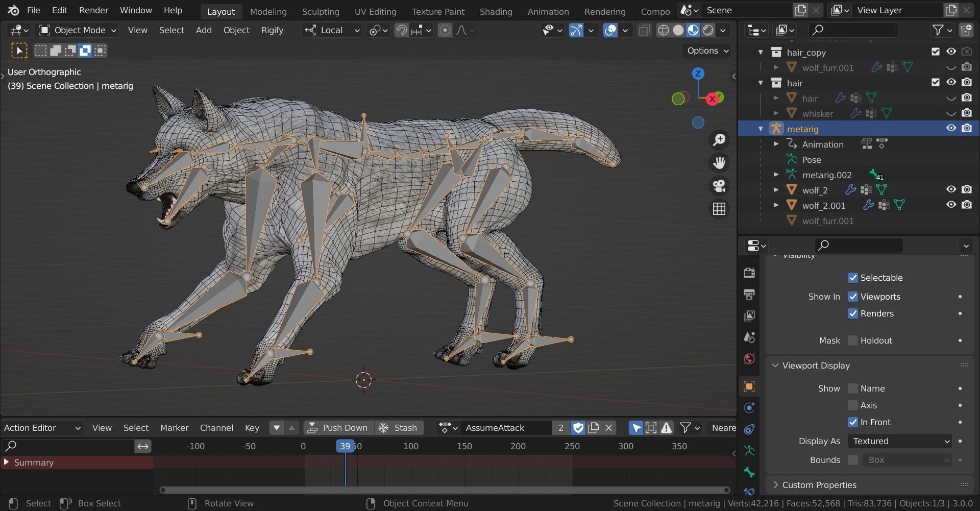Open Bone properties tab icon
980x511 pixels.
coord(749,472)
